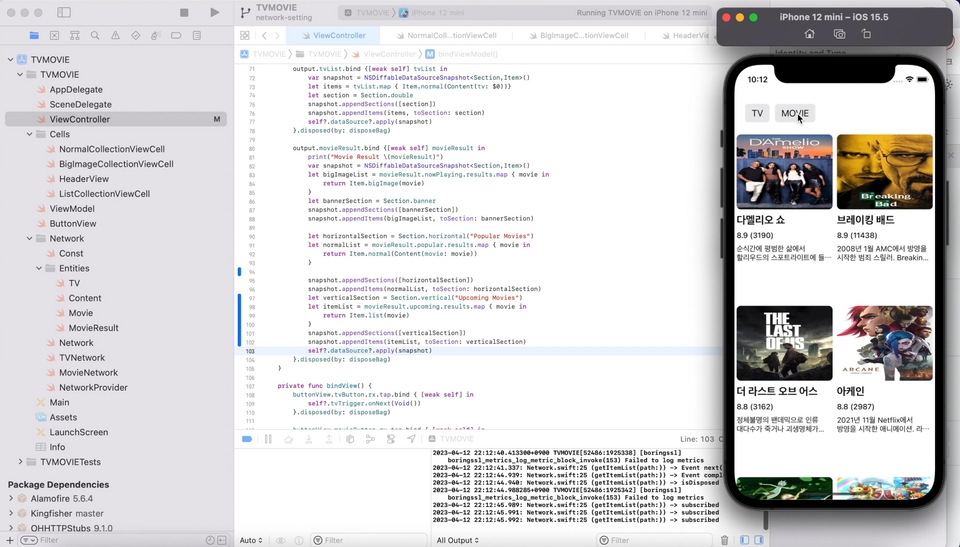Tap the Breaking Bad poster in simulator
The width and height of the screenshot is (960, 547).
(885, 172)
